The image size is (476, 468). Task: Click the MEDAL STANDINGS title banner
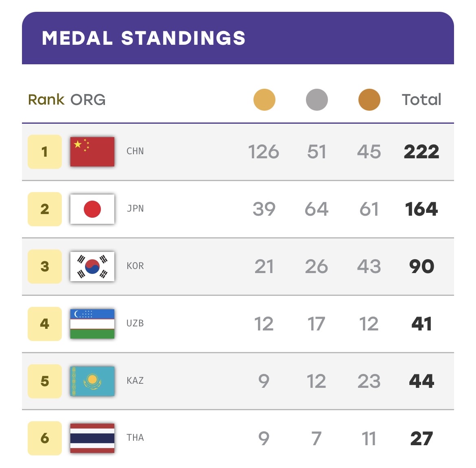point(238,38)
